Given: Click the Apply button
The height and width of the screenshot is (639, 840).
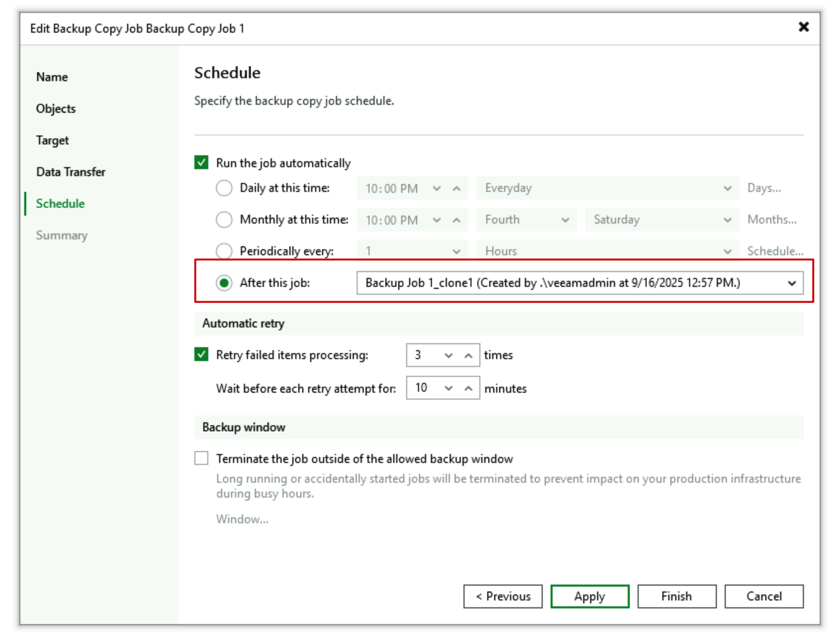Looking at the screenshot, I should (x=590, y=596).
